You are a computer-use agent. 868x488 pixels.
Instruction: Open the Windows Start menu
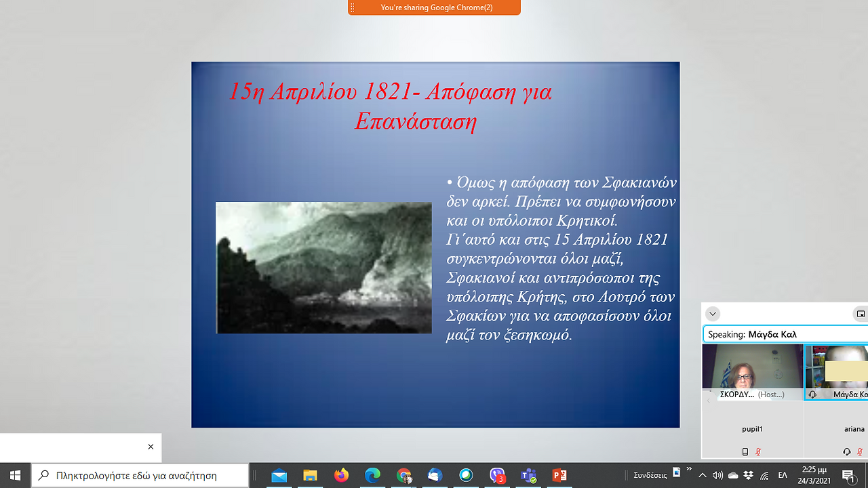(x=16, y=475)
